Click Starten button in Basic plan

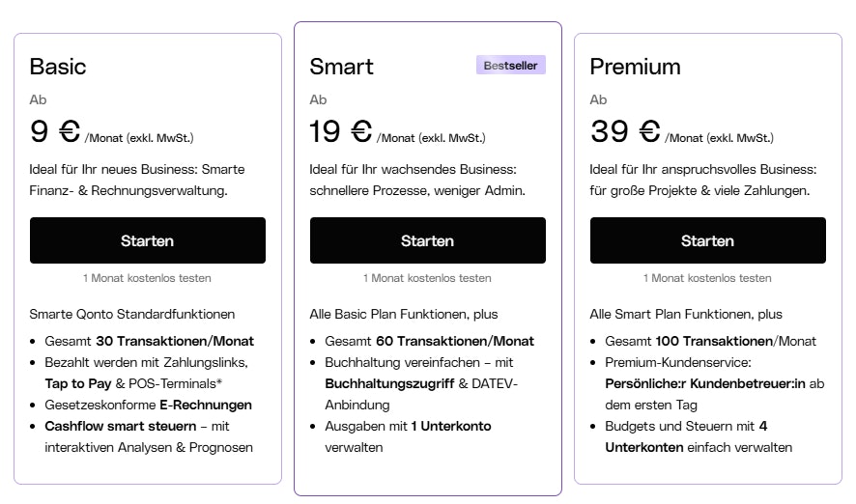coord(147,240)
